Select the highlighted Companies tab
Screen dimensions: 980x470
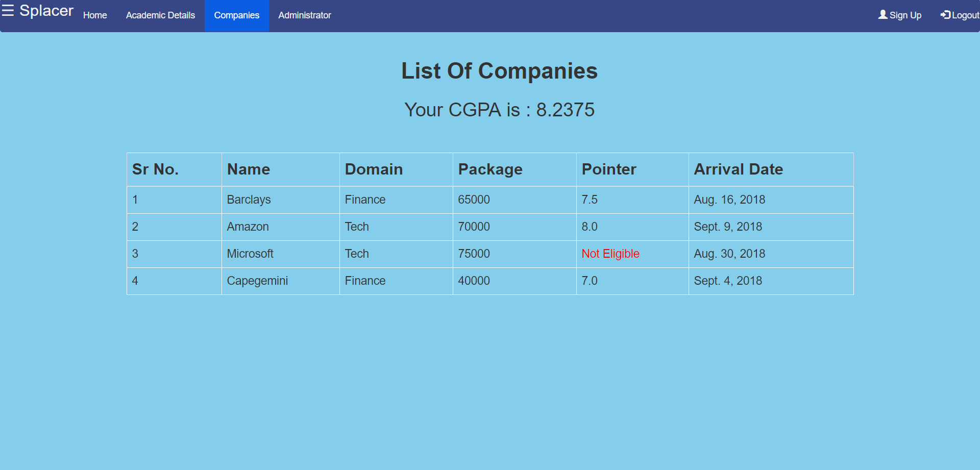point(236,15)
